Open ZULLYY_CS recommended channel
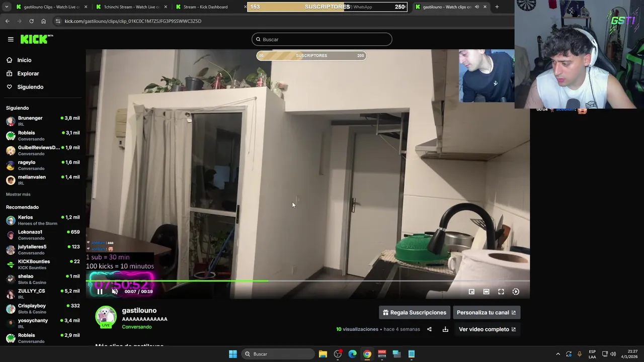 [43, 294]
